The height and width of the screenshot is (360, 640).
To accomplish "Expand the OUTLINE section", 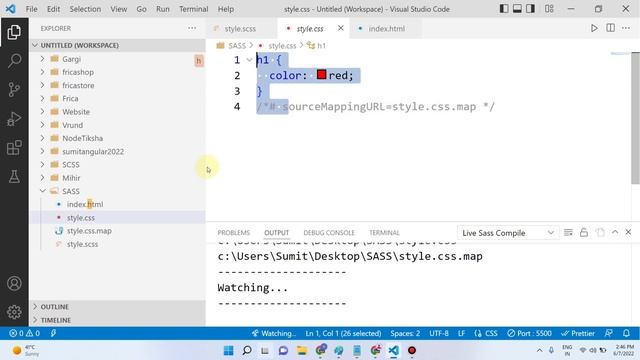I will (x=117, y=307).
